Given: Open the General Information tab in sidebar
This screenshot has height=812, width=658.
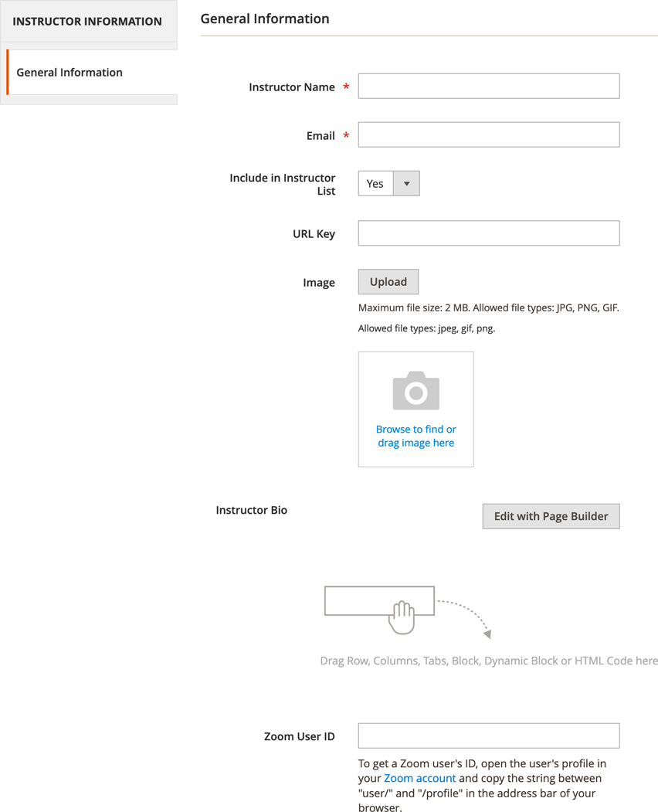Looking at the screenshot, I should point(70,73).
